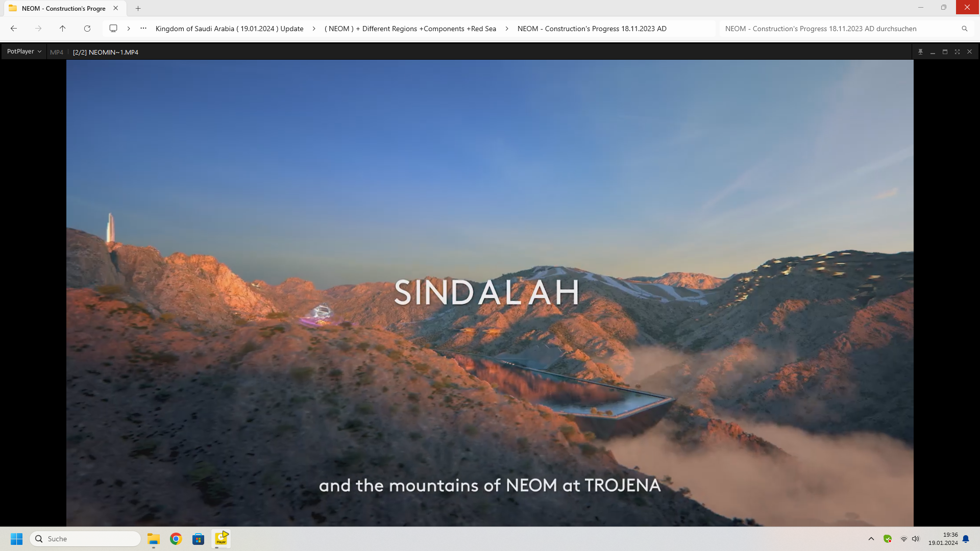
Task: Switch to PotPlayer taskbar icon
Action: click(221, 539)
